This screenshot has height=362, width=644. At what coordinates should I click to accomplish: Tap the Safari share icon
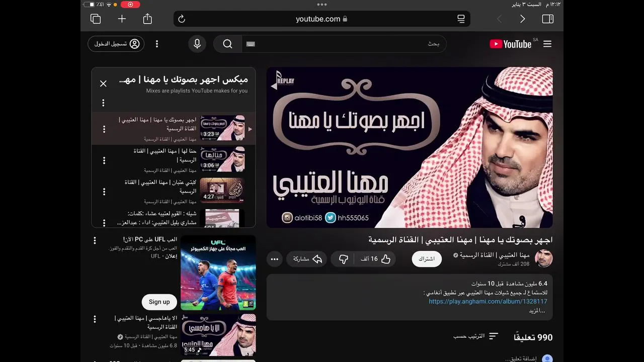tap(147, 19)
